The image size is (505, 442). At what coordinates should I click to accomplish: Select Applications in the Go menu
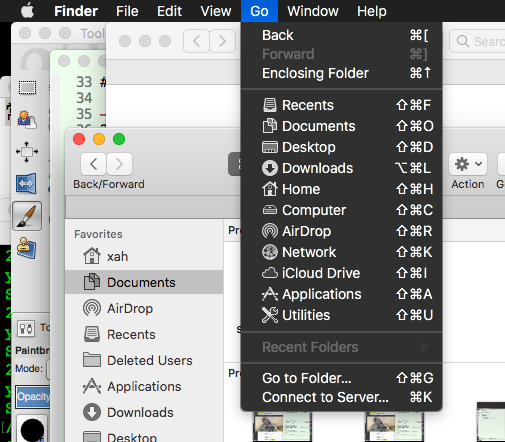[x=341, y=294]
